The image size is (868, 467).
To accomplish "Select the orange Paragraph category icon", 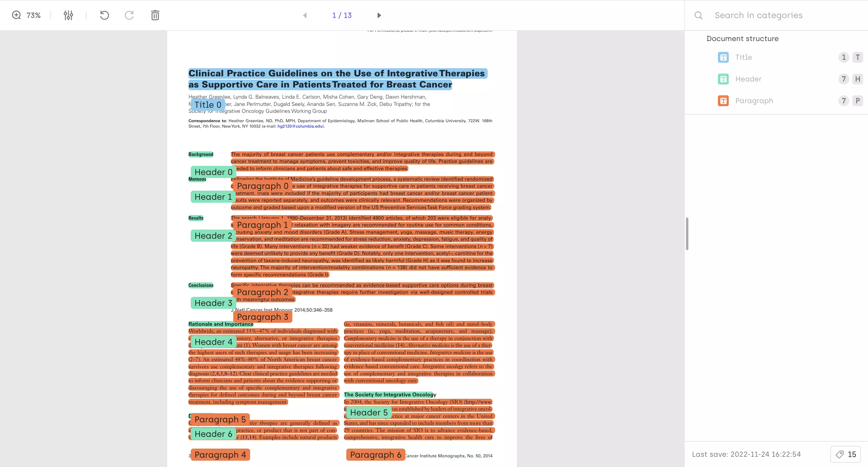I will tap(723, 100).
